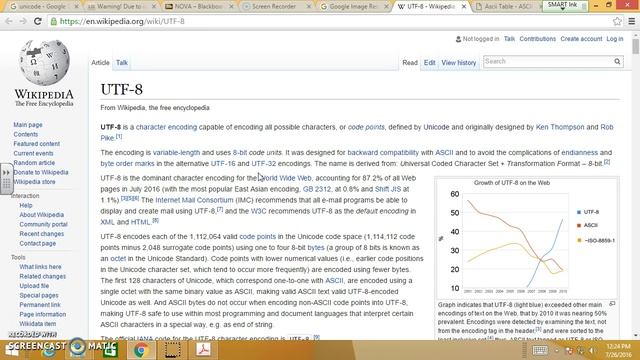Viewport: 640px width, 360px height.
Task: Go to Main page in sidebar
Action: coord(28,124)
